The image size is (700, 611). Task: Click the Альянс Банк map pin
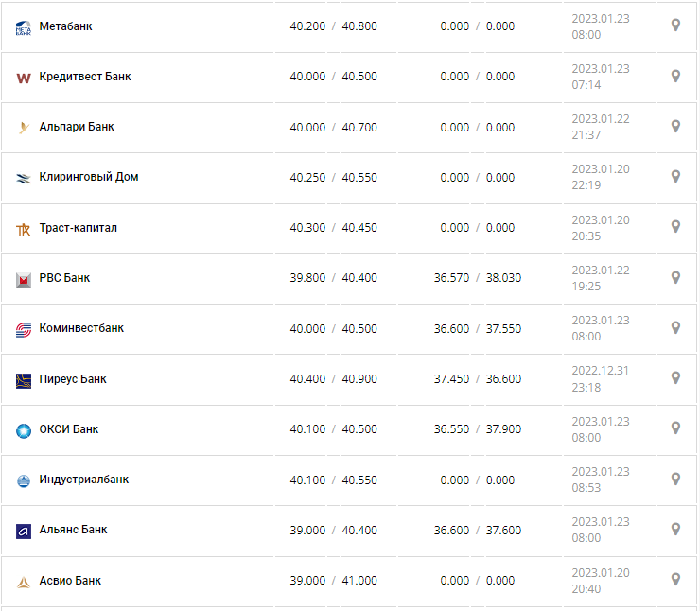click(x=675, y=530)
